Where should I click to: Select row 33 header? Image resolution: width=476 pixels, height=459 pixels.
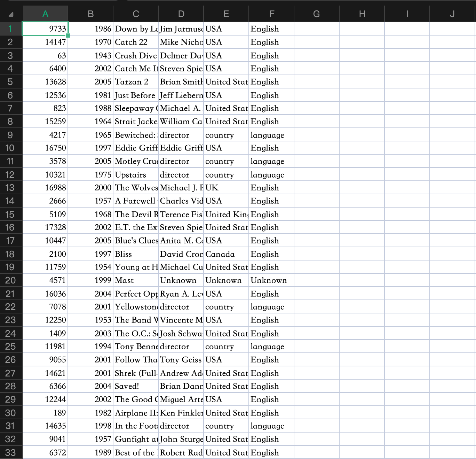(x=11, y=452)
